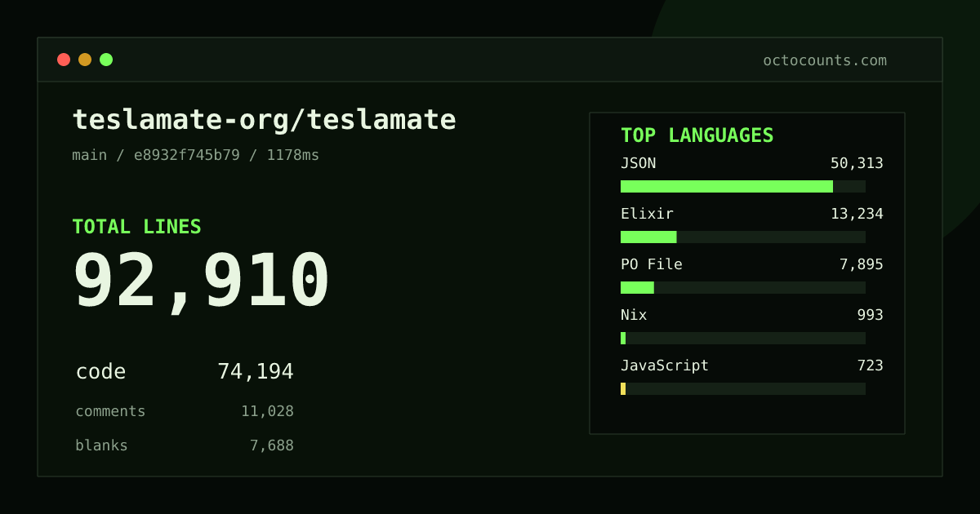
Task: Click the Nix language label
Action: click(x=634, y=315)
